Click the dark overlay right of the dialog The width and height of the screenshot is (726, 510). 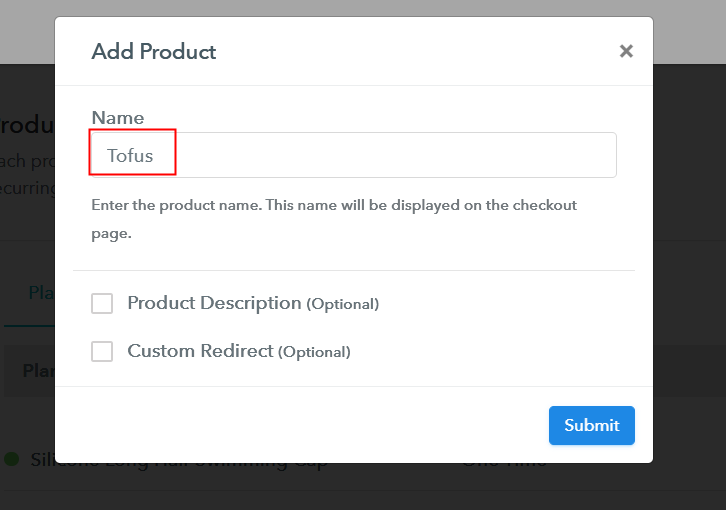690,250
